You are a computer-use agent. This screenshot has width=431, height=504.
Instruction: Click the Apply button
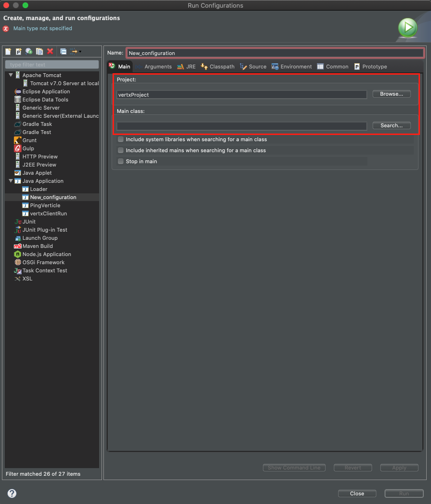[399, 468]
